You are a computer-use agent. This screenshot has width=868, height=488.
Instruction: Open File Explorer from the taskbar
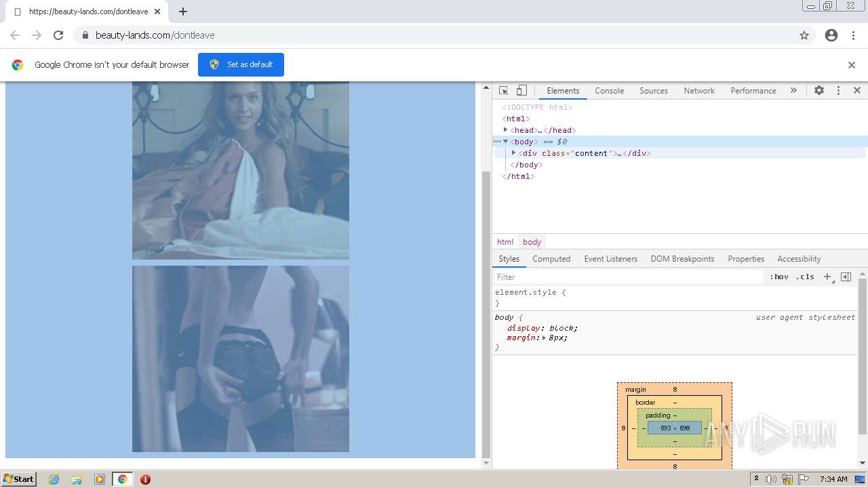coord(77,479)
